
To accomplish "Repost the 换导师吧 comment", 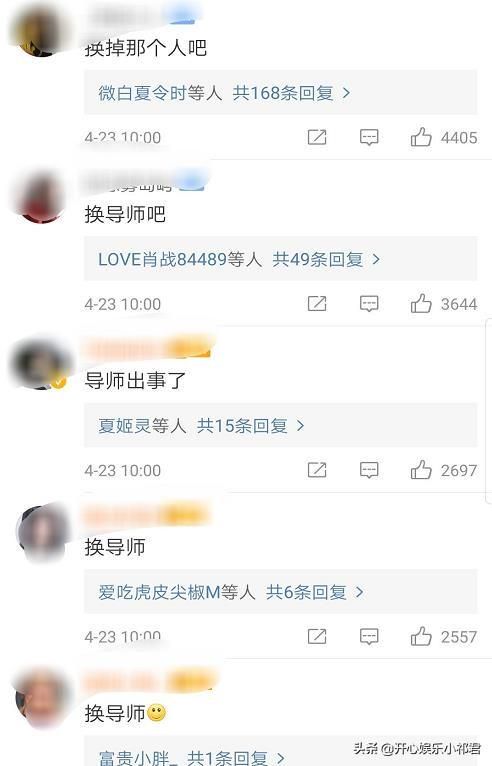I will click(x=317, y=304).
